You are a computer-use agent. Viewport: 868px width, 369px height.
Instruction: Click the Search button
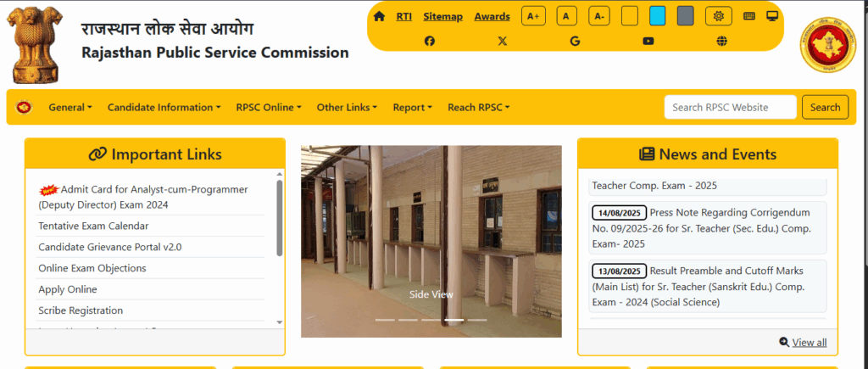pos(825,107)
